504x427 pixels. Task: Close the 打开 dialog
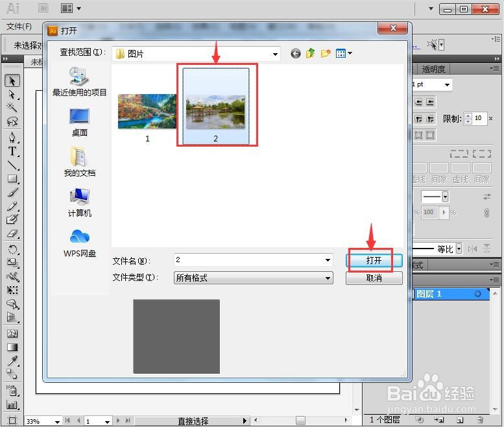pos(393,28)
